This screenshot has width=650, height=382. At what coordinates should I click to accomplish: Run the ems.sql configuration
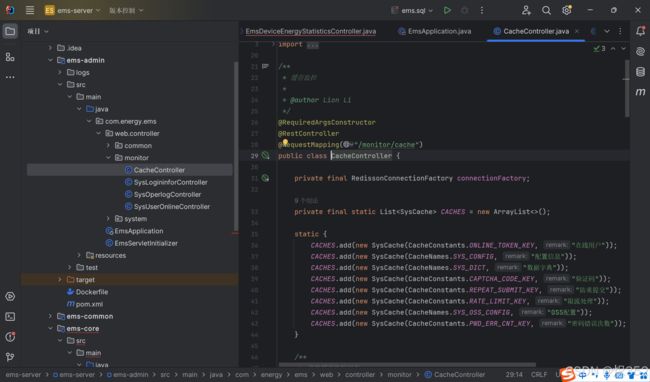pos(447,10)
